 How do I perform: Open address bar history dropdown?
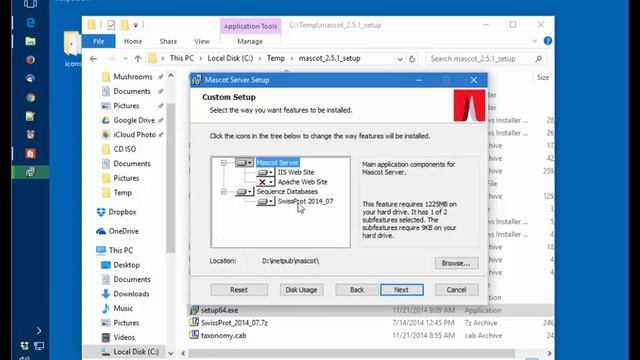coord(400,59)
